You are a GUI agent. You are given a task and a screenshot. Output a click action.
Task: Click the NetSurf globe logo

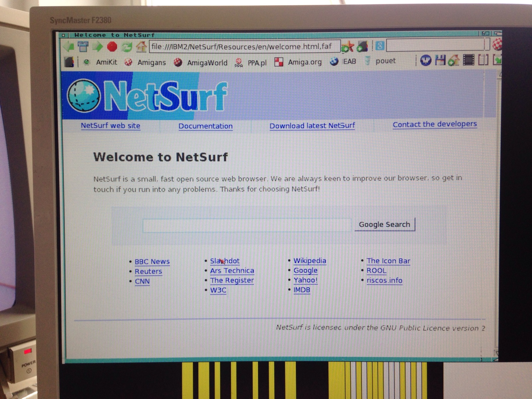(83, 95)
